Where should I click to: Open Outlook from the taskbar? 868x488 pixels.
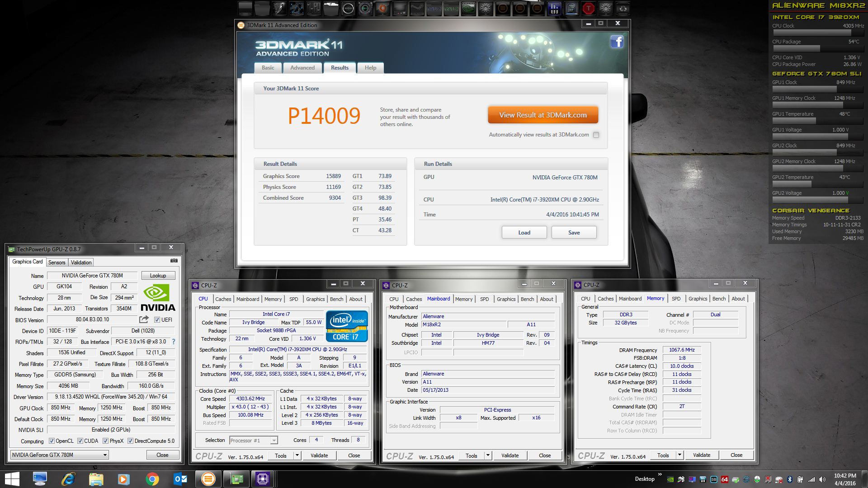[x=180, y=479]
